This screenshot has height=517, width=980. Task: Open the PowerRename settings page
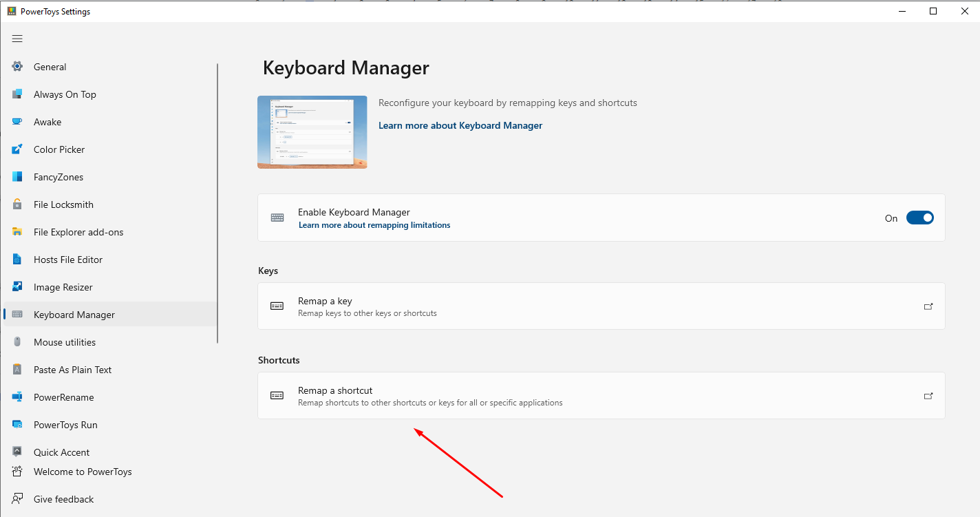click(63, 397)
